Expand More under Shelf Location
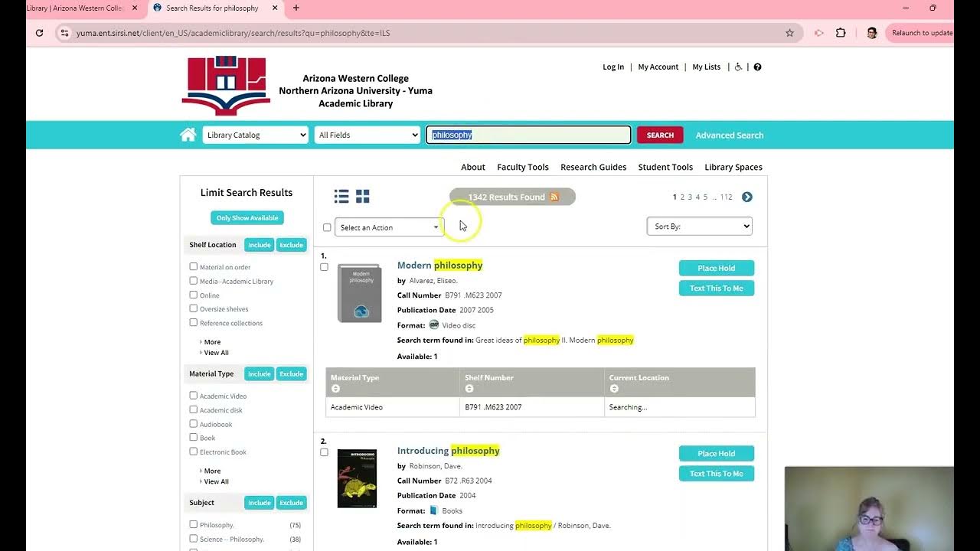Screen dimensions: 980x551 tap(212, 342)
